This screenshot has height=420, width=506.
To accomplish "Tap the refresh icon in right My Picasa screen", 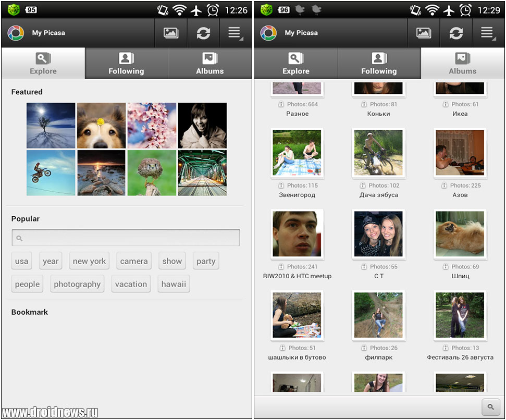I will [456, 33].
